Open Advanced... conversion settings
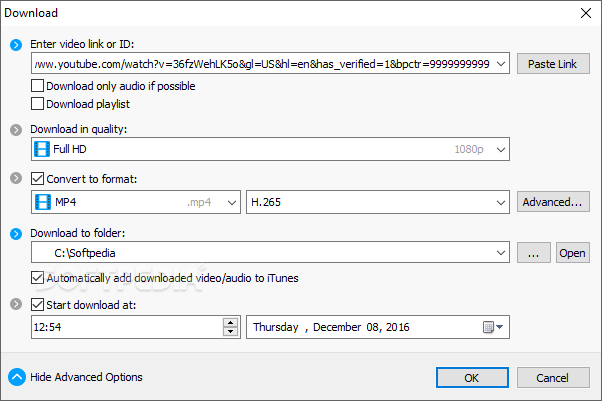Screen dimensions: 602x401 click(553, 202)
